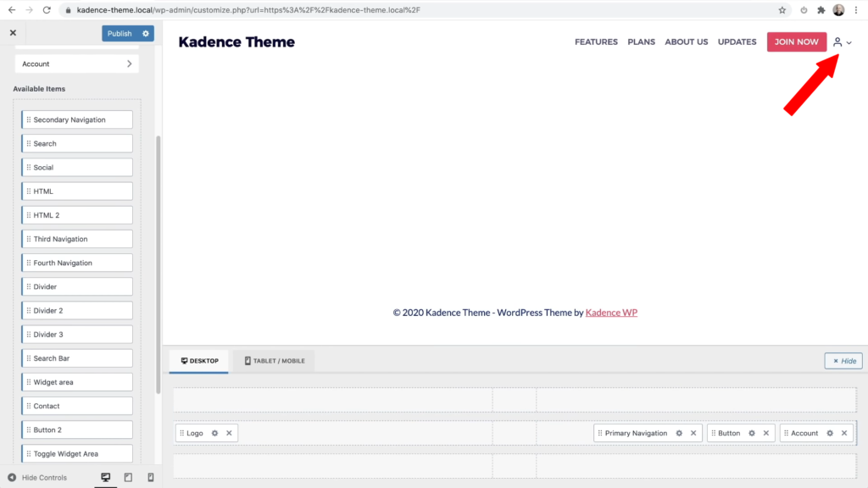Click drag handle icon of Search Bar
Screen dimensions: 868x488
(x=29, y=358)
